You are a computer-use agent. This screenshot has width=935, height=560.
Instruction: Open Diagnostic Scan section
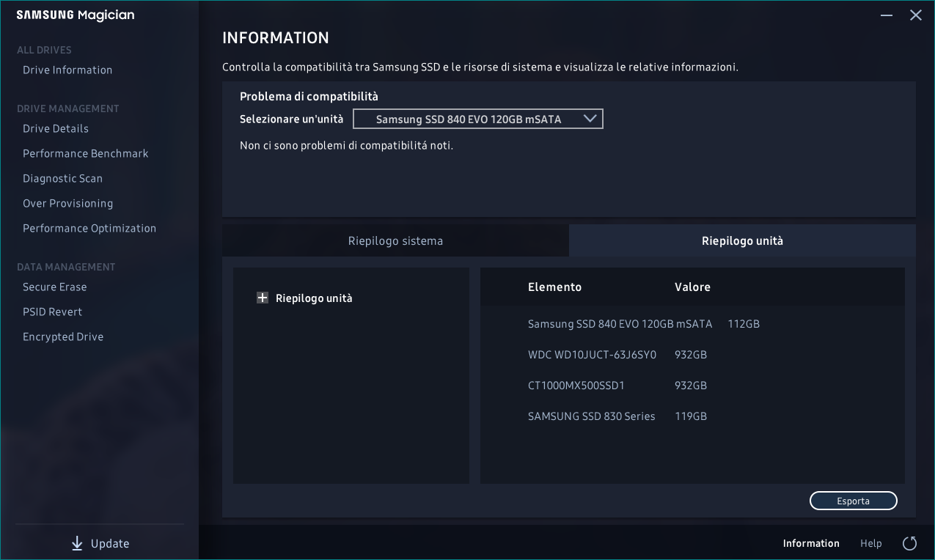pyautogui.click(x=62, y=178)
